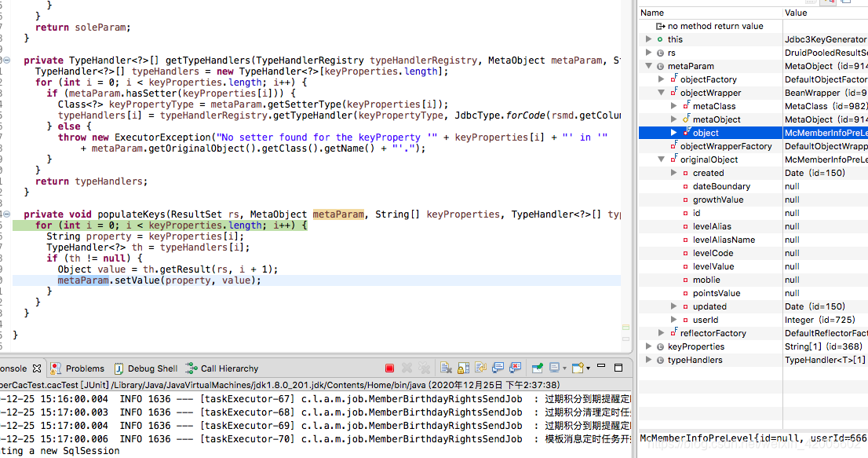Toggle show console on standard output change
The height and width of the screenshot is (458, 868).
pos(498,368)
